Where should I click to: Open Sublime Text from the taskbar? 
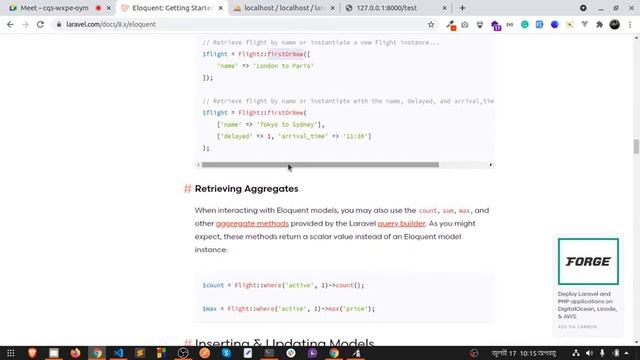click(140, 353)
